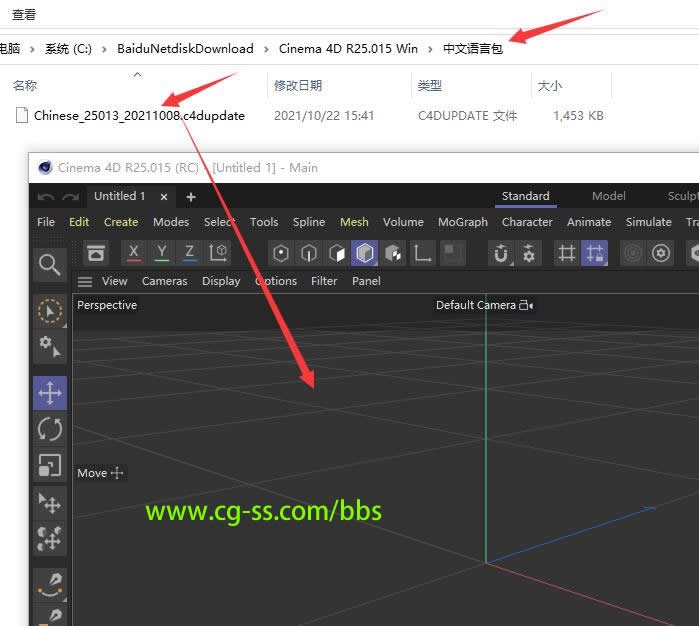Navigate to Cinema 4D R25.015 Win breadcrumb
The image size is (699, 626).
click(348, 48)
